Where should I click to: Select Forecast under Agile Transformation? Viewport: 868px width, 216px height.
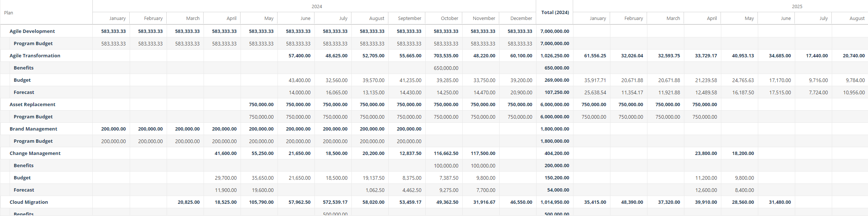(x=24, y=92)
